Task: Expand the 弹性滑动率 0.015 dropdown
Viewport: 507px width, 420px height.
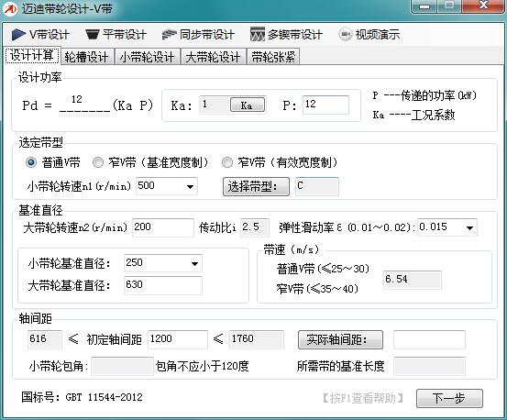Action: point(469,228)
